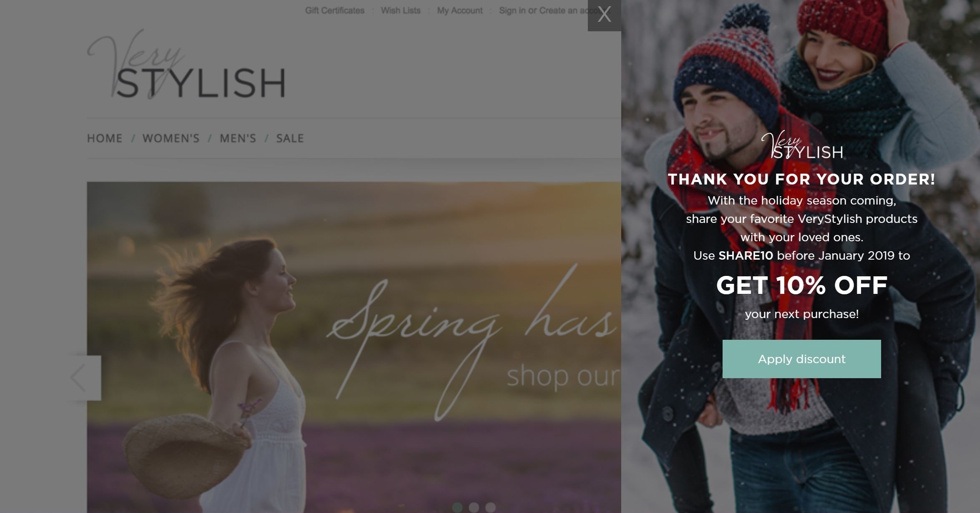Click the shop our banner text

[563, 376]
